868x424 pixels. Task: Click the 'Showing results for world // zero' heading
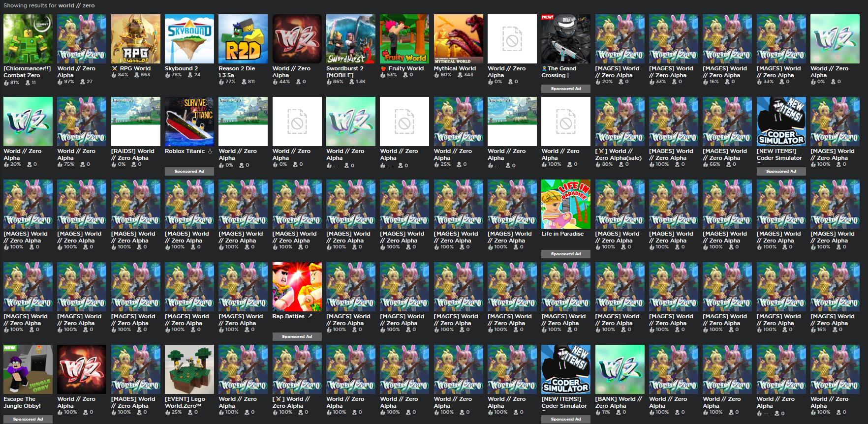pos(49,5)
